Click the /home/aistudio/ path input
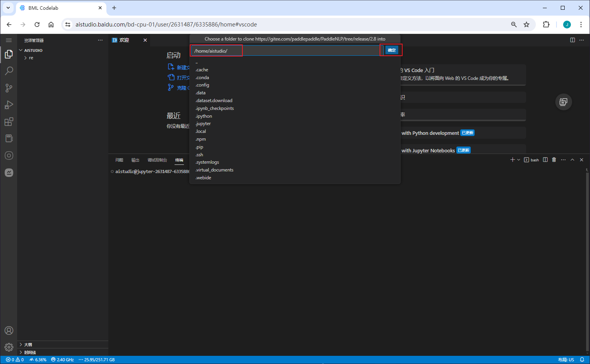The width and height of the screenshot is (590, 364). coord(287,51)
